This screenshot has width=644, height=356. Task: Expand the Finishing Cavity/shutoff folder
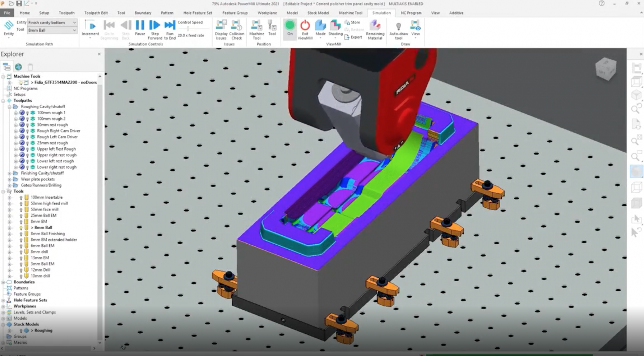9,173
